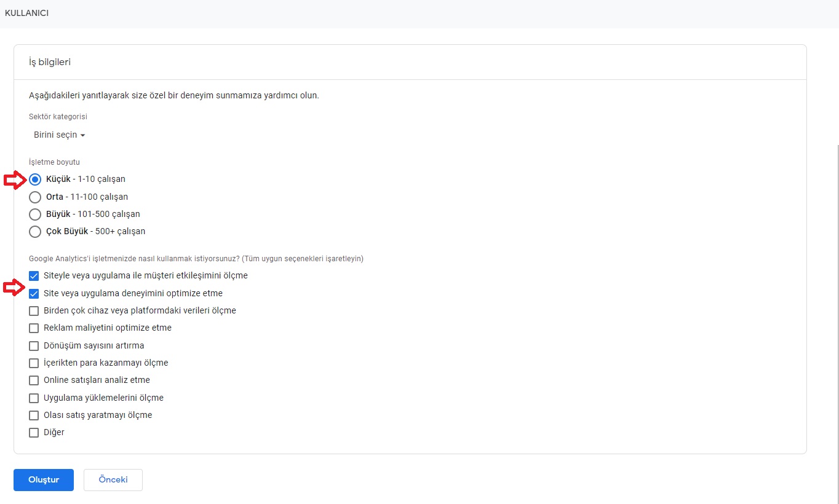Enable Online satışları analiz etme
The height and width of the screenshot is (504, 839).
(x=34, y=380)
